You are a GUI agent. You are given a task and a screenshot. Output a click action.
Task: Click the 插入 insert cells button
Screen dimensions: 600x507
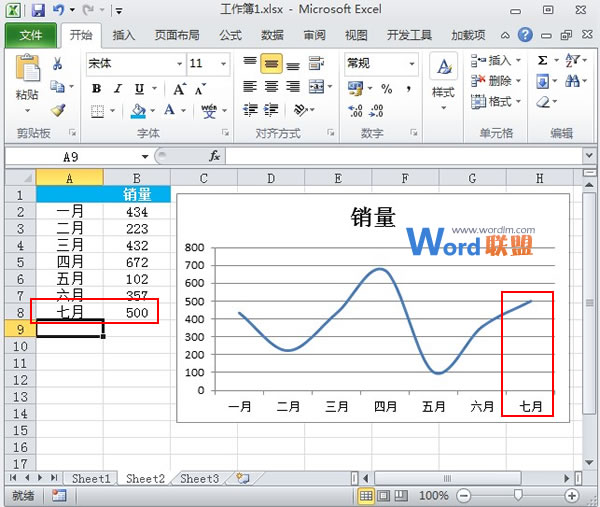coord(497,60)
